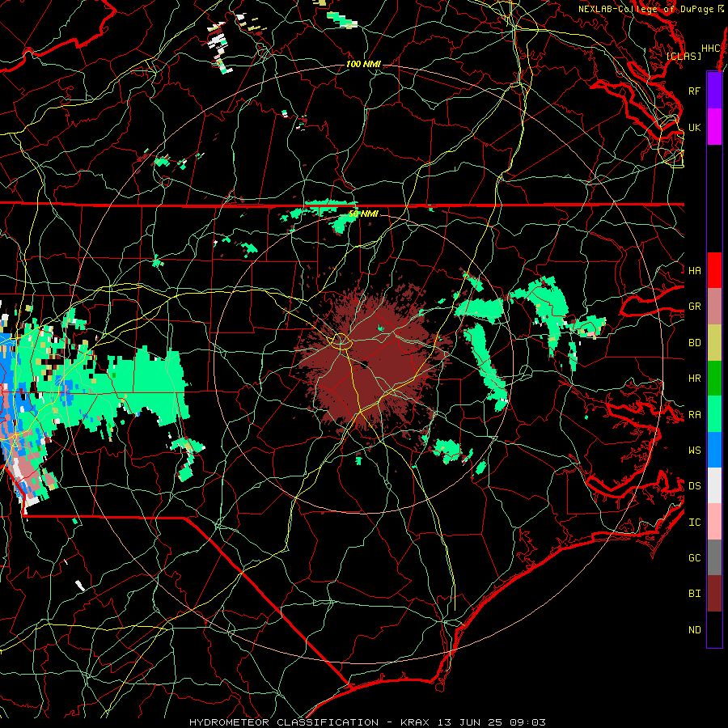Image resolution: width=728 pixels, height=728 pixels.
Task: Click the HA red legend color block
Action: point(714,270)
